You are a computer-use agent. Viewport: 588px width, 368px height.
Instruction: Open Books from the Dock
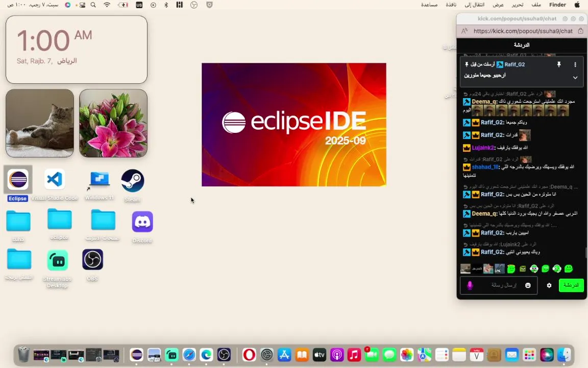tap(302, 355)
